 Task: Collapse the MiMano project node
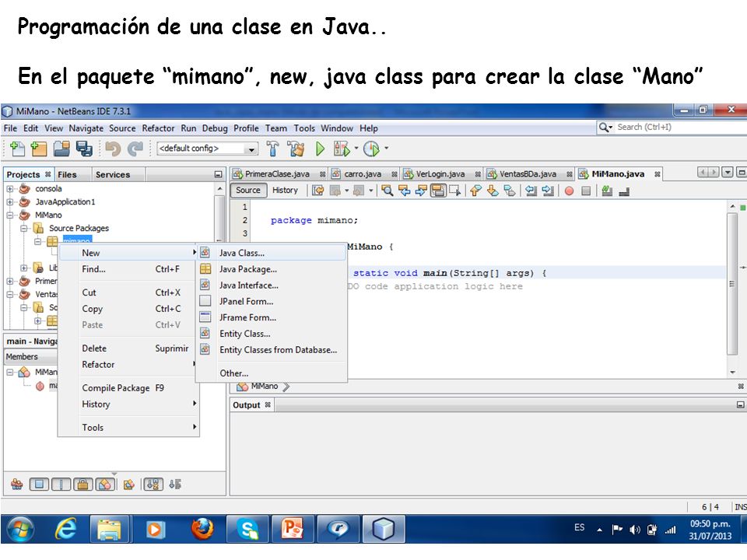pyautogui.click(x=9, y=215)
